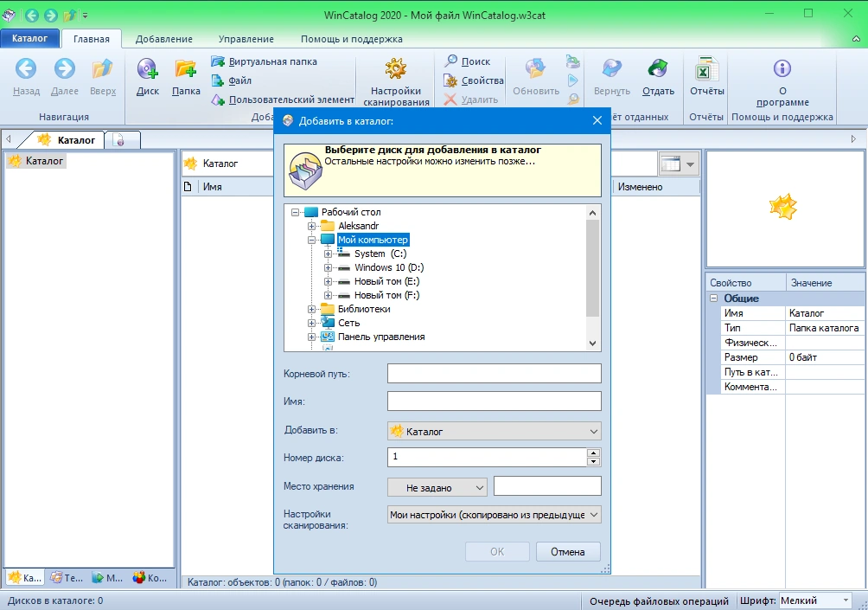This screenshot has width=868, height=610.
Task: Open О программе info icon
Action: click(782, 68)
